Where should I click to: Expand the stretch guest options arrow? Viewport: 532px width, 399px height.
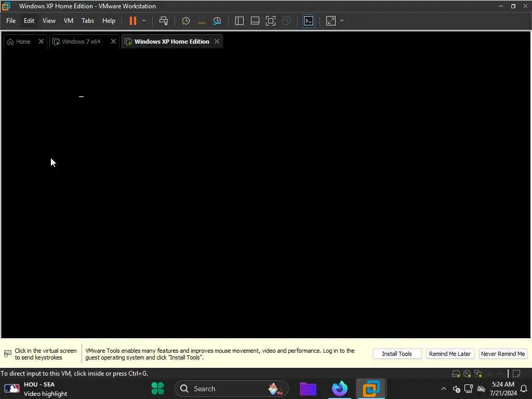[342, 21]
